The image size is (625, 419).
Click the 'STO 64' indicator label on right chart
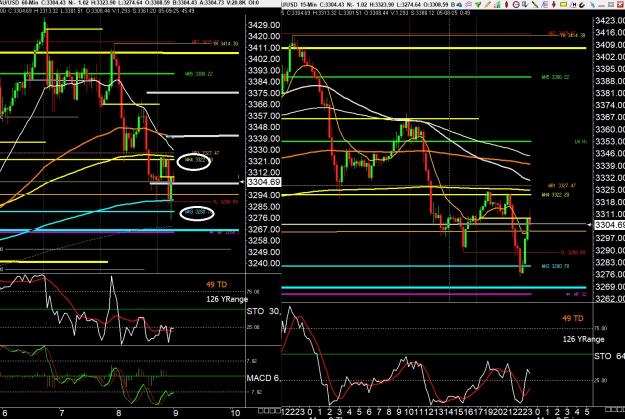[x=609, y=356]
